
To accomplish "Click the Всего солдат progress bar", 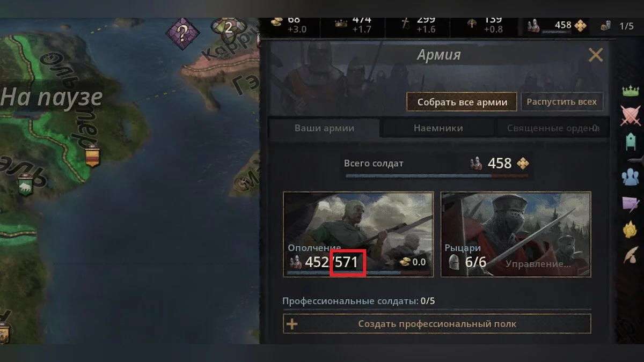I will (437, 175).
